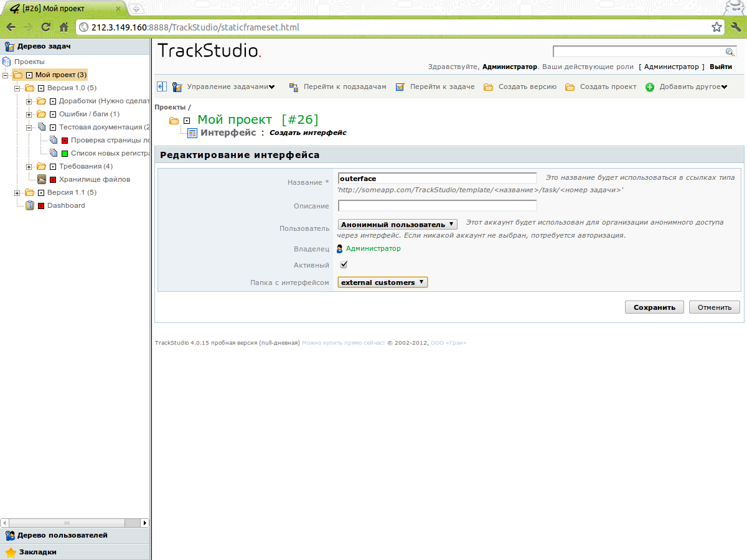Image resolution: width=747 pixels, height=560 pixels.
Task: Click the Проекты breadcrumb link
Action: click(170, 108)
